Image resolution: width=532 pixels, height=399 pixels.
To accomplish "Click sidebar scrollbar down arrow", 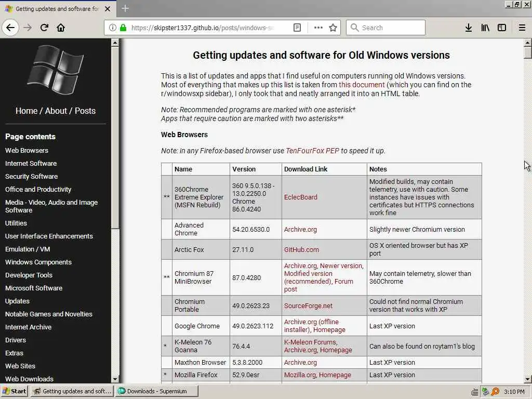I will (x=115, y=379).
